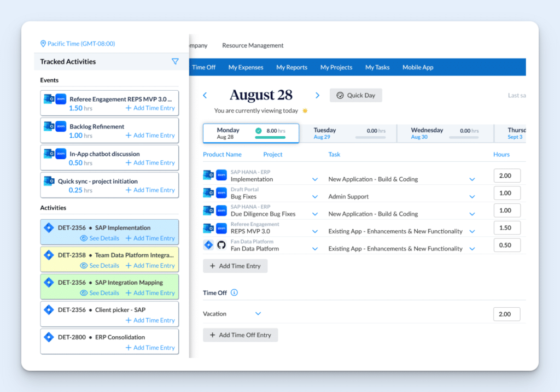Edit hours field showing 1.50
This screenshot has width=560, height=392.
coord(507,228)
